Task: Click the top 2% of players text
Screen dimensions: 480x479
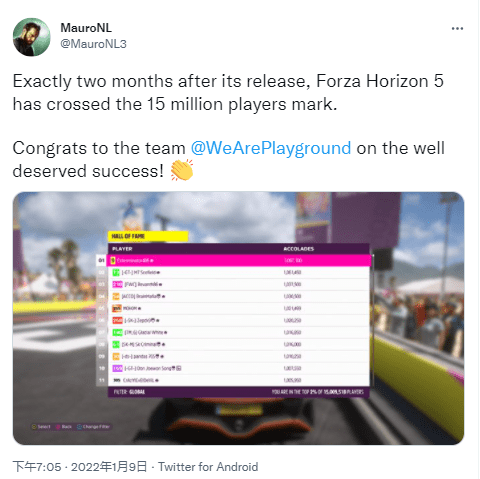Action: coord(317,392)
